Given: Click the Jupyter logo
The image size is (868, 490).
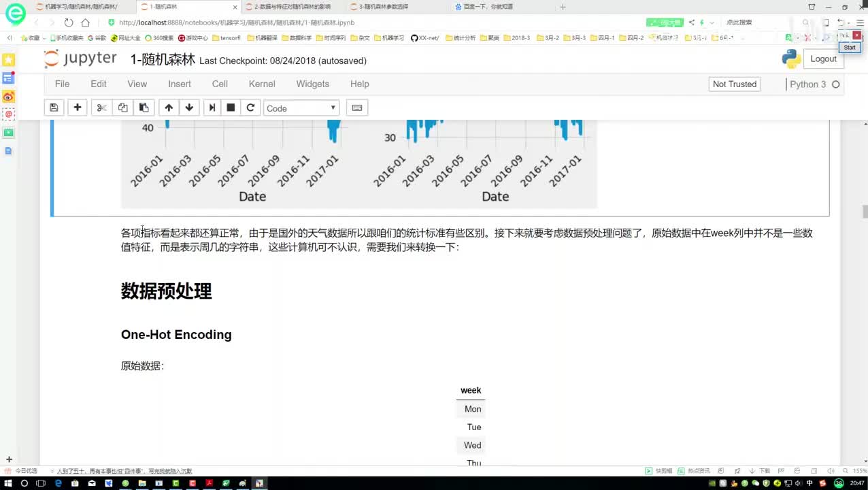Looking at the screenshot, I should pyautogui.click(x=80, y=59).
